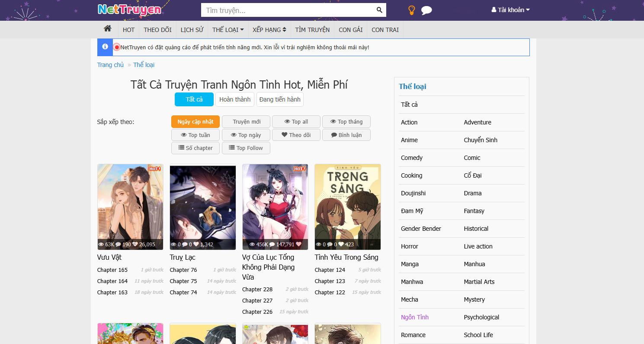Image resolution: width=644 pixels, height=344 pixels.
Task: Expand the XẾP HẠNG ranking menu
Action: pos(269,30)
